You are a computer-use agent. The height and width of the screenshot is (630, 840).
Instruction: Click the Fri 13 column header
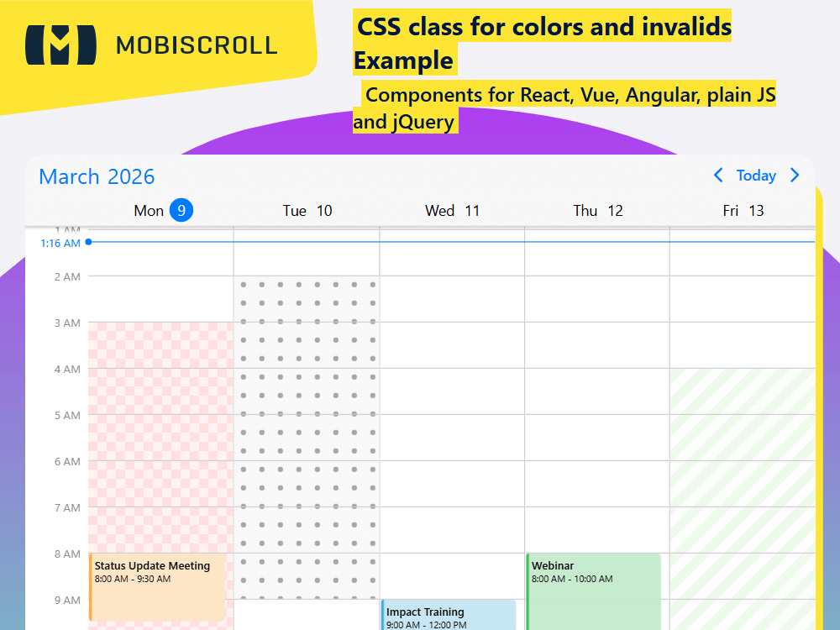pos(743,210)
